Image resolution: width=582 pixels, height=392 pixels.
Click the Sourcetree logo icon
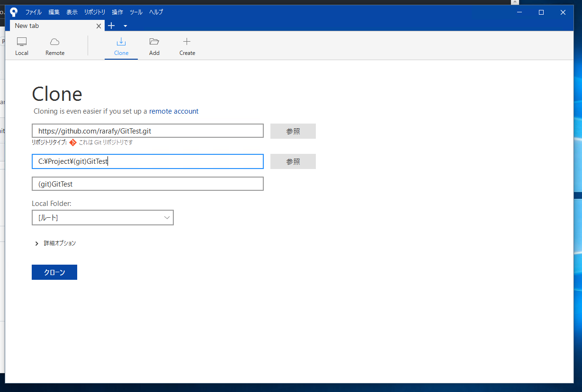click(14, 12)
